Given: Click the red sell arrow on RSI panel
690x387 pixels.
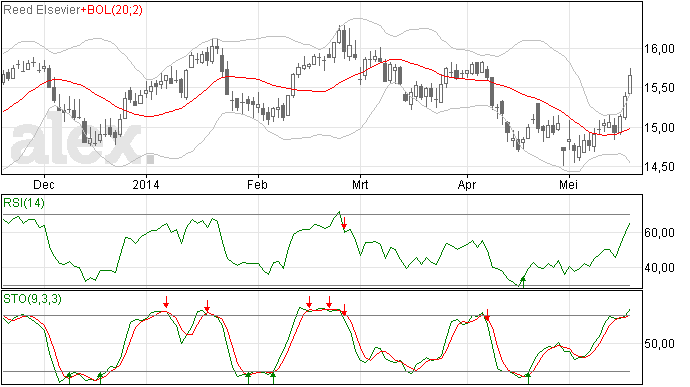Looking at the screenshot, I should [x=344, y=223].
